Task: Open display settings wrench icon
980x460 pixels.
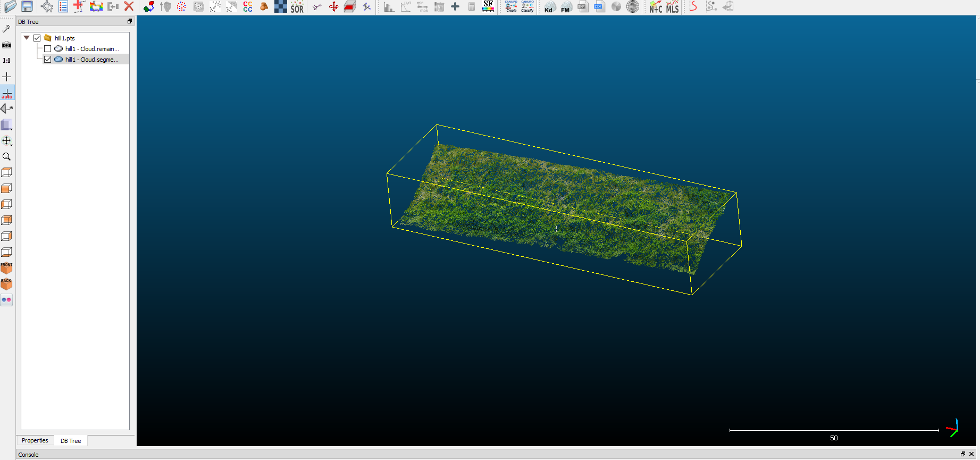Action: (x=7, y=29)
